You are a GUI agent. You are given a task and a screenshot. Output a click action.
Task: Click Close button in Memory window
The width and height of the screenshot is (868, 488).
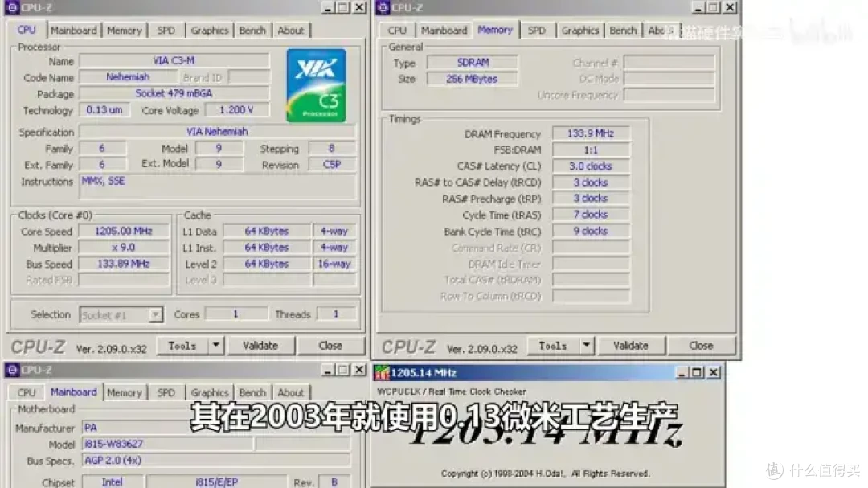pos(701,346)
